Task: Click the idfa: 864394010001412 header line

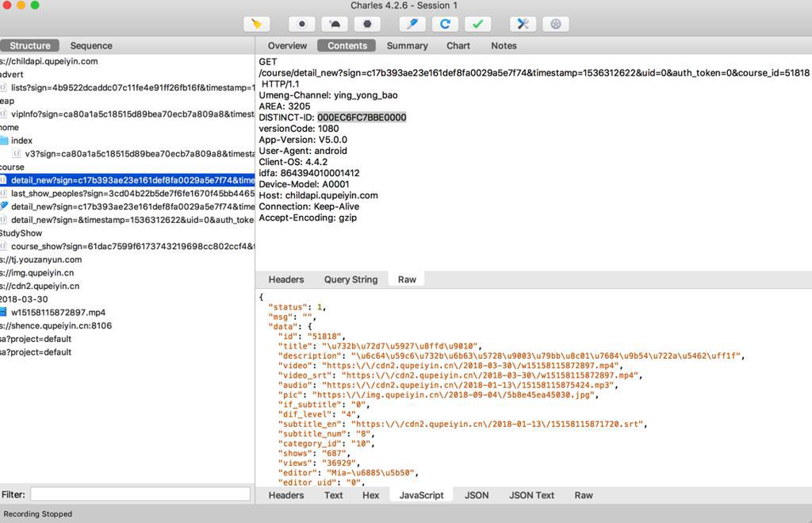Action: coord(309,173)
